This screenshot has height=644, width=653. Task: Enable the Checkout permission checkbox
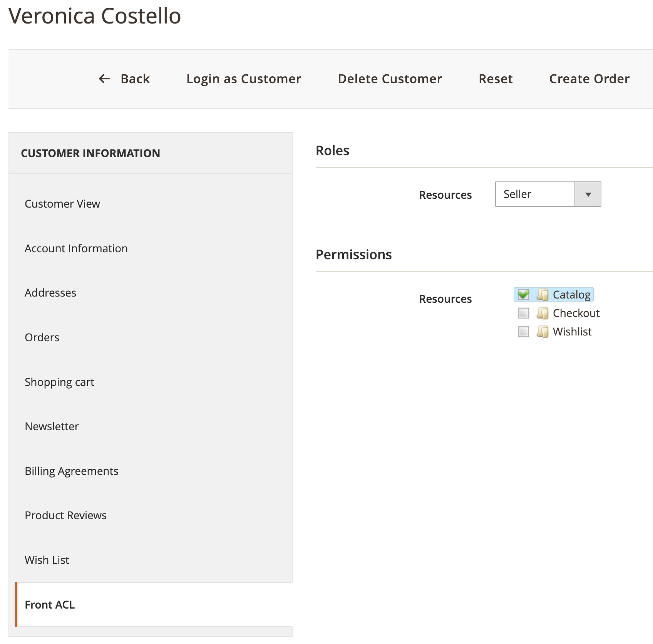(x=523, y=313)
